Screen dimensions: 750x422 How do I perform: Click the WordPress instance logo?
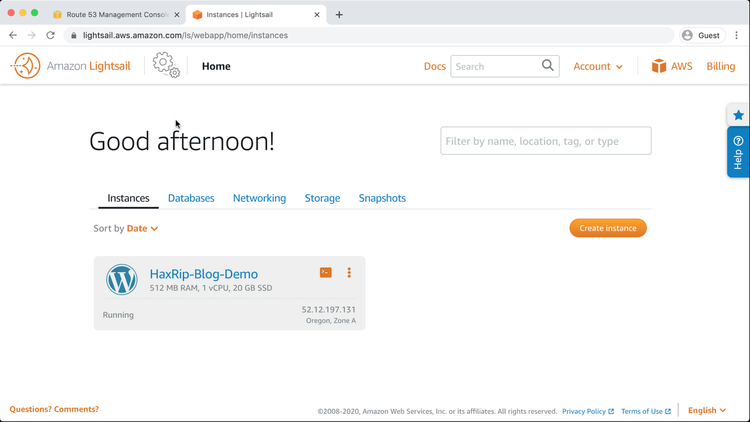121,280
